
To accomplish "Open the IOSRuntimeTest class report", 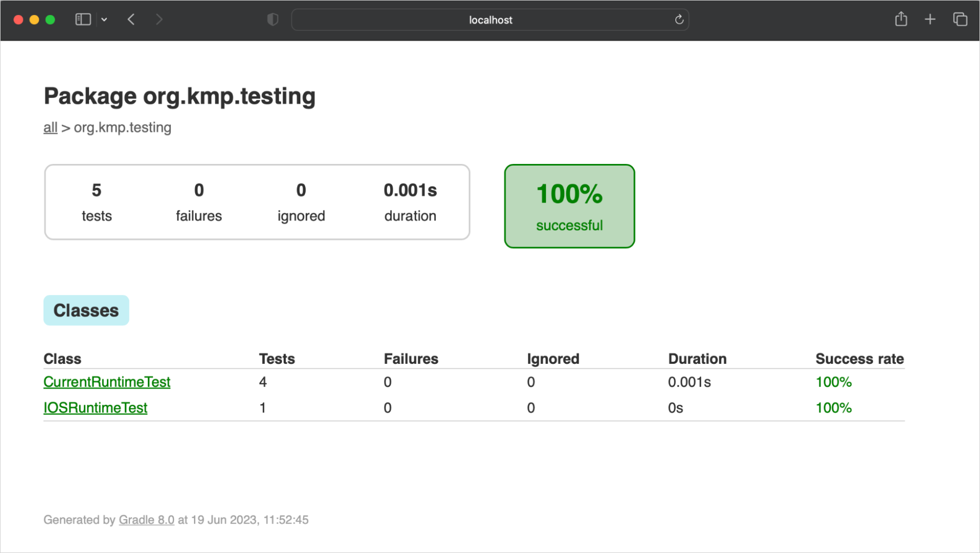I will click(95, 407).
